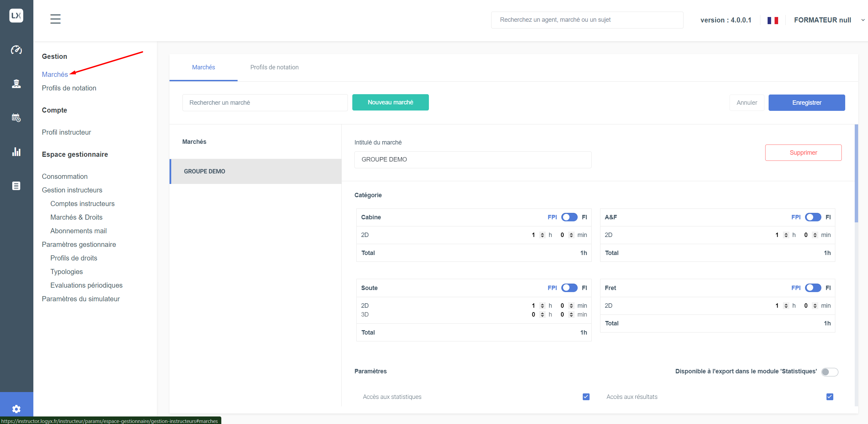
Task: Uncheck Accès aux résultats checkbox
Action: (x=830, y=397)
